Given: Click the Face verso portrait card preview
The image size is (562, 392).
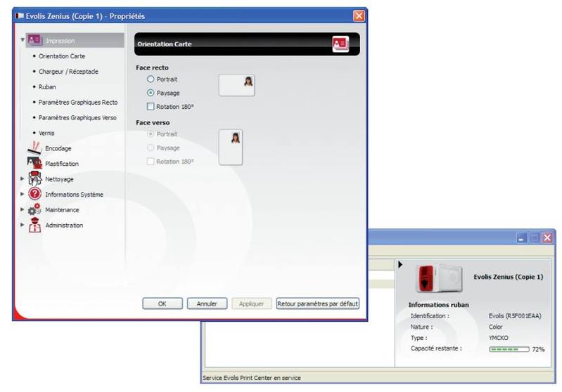Looking at the screenshot, I should [x=231, y=147].
